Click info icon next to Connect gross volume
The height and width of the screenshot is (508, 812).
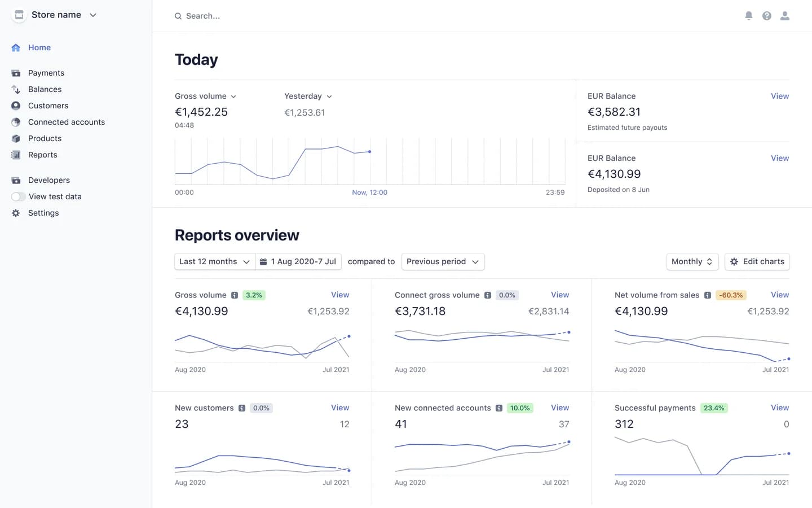tap(488, 295)
